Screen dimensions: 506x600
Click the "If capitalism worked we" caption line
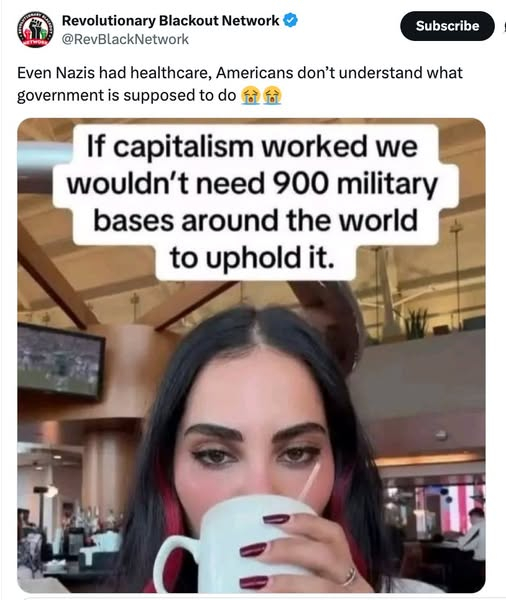[x=252, y=146]
